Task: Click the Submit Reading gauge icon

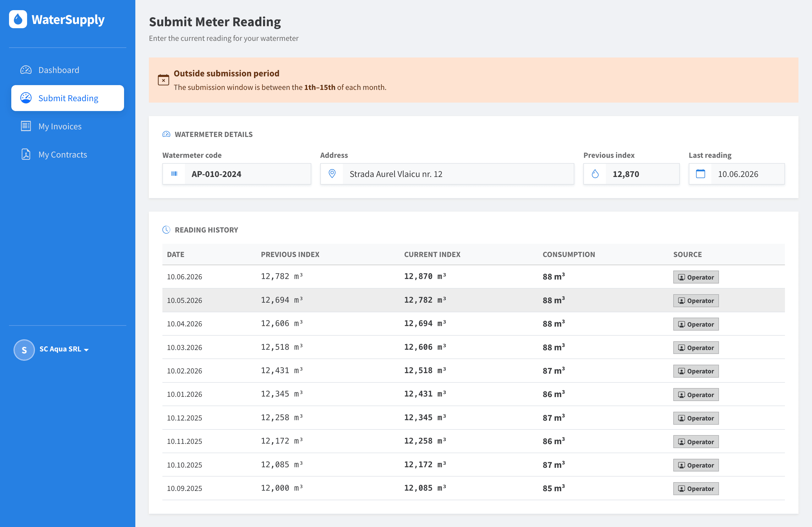Action: pyautogui.click(x=26, y=98)
